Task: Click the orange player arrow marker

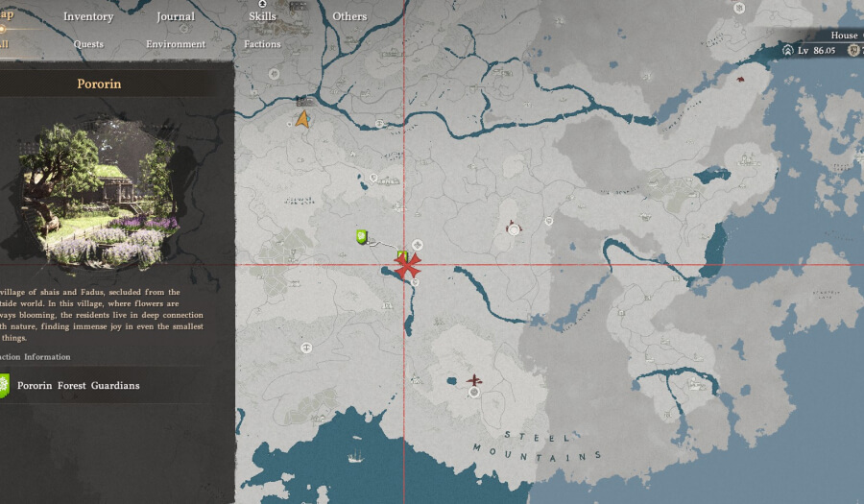Action: coord(302,119)
